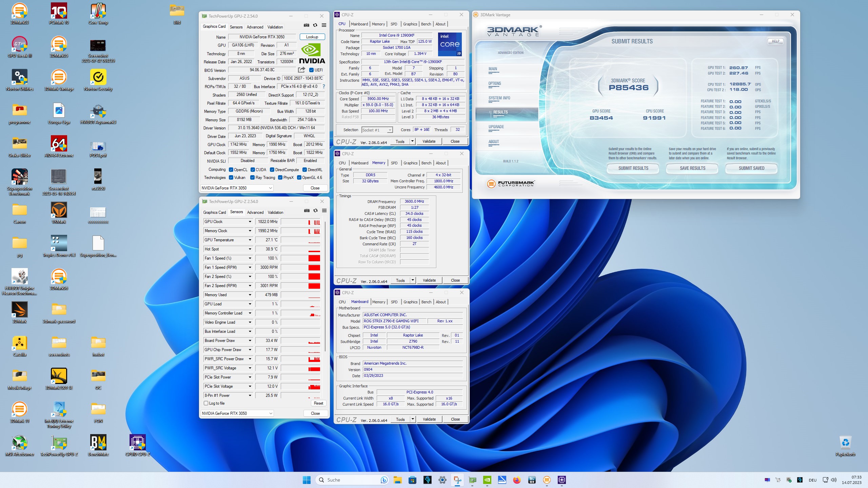The image size is (868, 488).
Task: Open Firefox from the taskbar
Action: click(x=517, y=480)
